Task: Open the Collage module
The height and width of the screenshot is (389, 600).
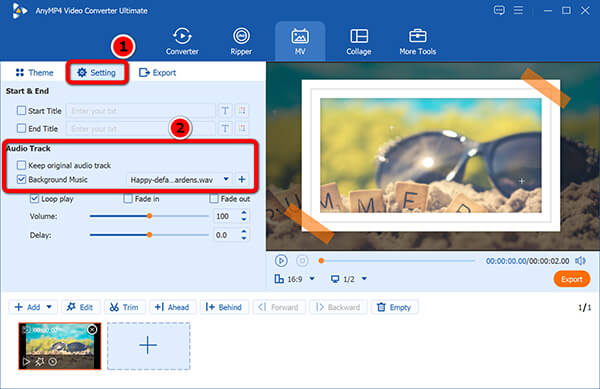Action: coord(359,41)
